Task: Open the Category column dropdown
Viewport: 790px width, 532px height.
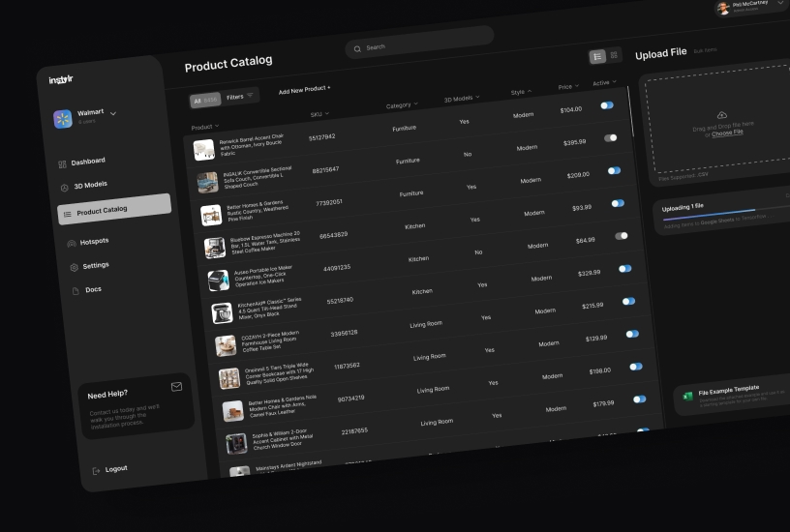Action: (402, 105)
